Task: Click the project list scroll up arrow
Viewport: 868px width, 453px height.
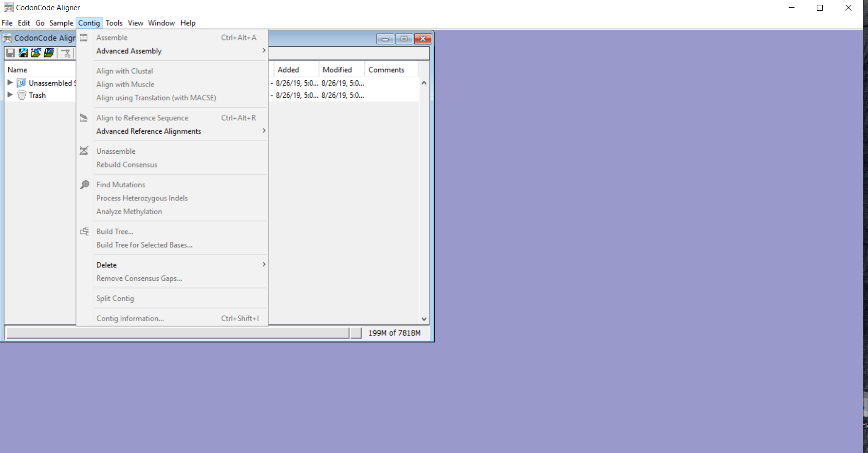Action: pos(424,83)
